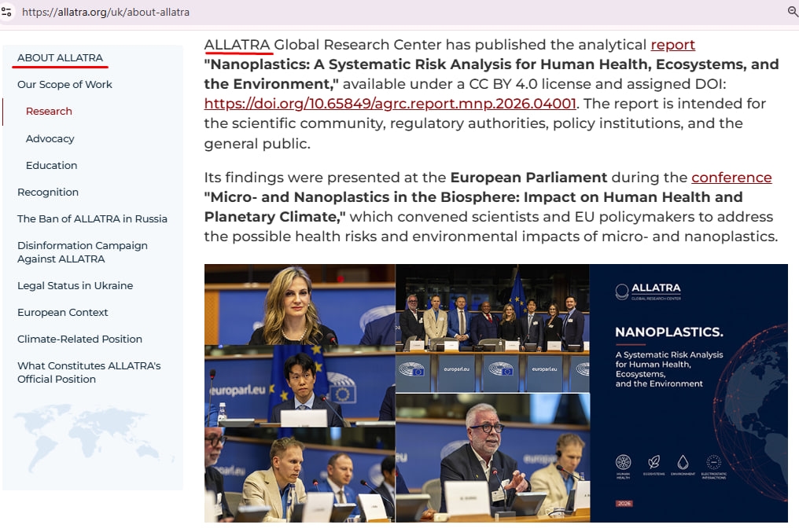Open the blonde woman speaker photo
This screenshot has height=532, width=799.
pos(300,304)
